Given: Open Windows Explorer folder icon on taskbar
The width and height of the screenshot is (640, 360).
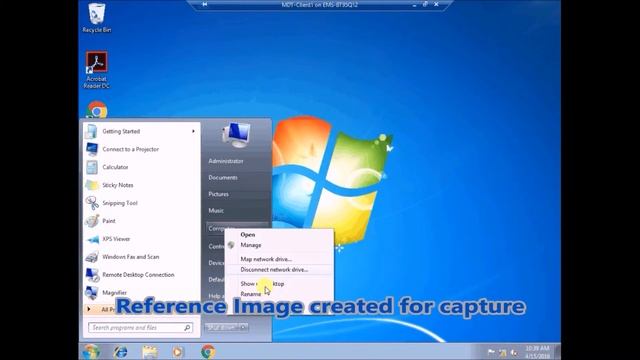Looking at the screenshot, I should click(x=150, y=352).
